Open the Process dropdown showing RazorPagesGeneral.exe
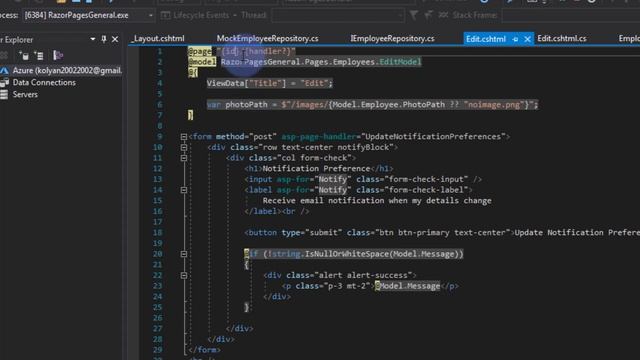 89,16
